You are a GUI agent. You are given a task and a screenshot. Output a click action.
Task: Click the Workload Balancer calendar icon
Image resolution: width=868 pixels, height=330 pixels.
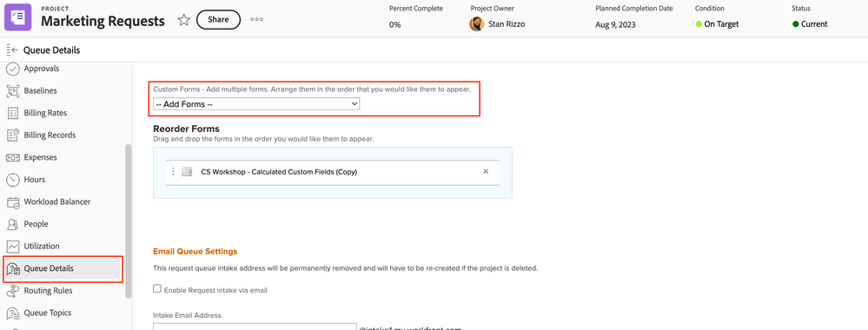[13, 202]
